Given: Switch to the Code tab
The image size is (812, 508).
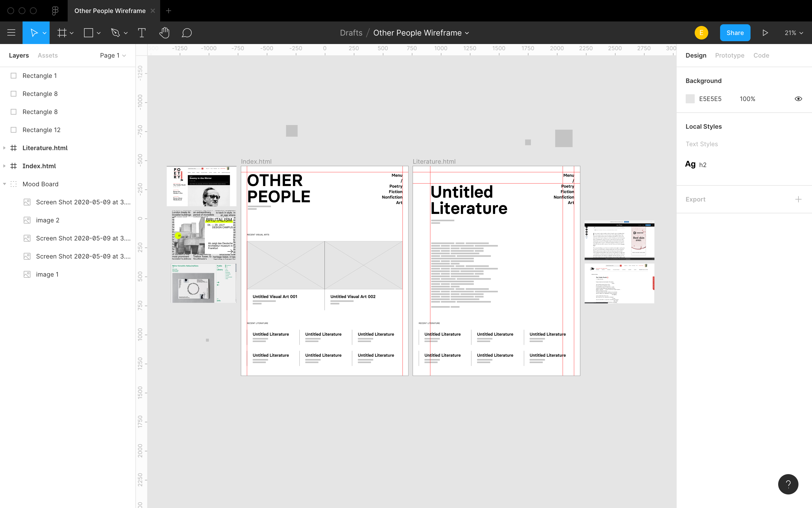Looking at the screenshot, I should pos(761,55).
